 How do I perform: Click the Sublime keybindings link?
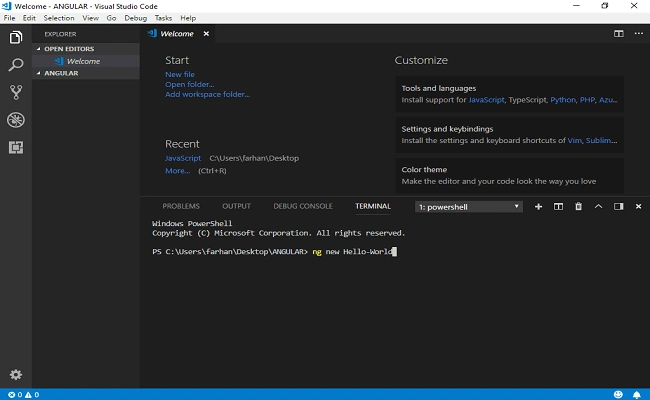coord(601,141)
